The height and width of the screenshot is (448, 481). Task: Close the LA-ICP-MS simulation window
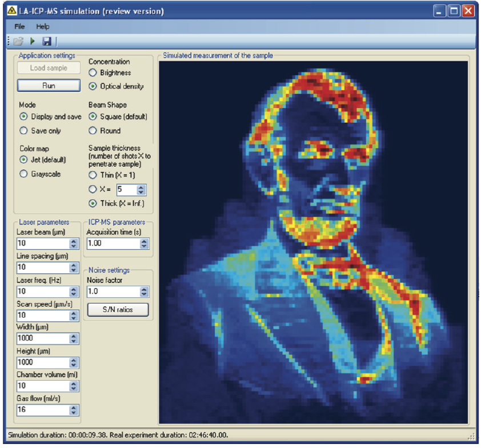tap(468, 11)
